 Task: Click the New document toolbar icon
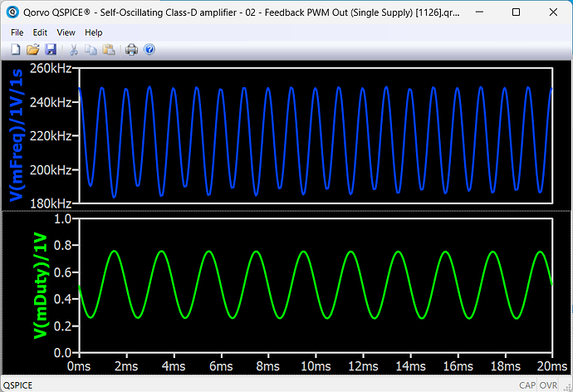pos(15,50)
